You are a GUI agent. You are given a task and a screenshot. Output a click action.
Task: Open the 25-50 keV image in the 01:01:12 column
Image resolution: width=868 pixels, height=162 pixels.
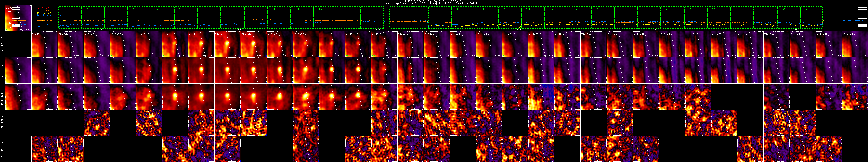coord(97,123)
